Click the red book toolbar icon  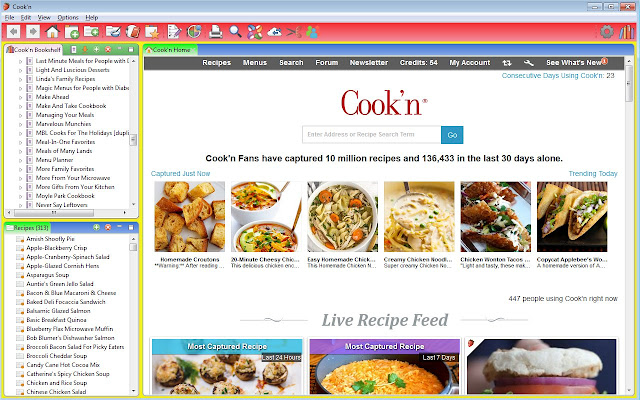click(x=133, y=31)
